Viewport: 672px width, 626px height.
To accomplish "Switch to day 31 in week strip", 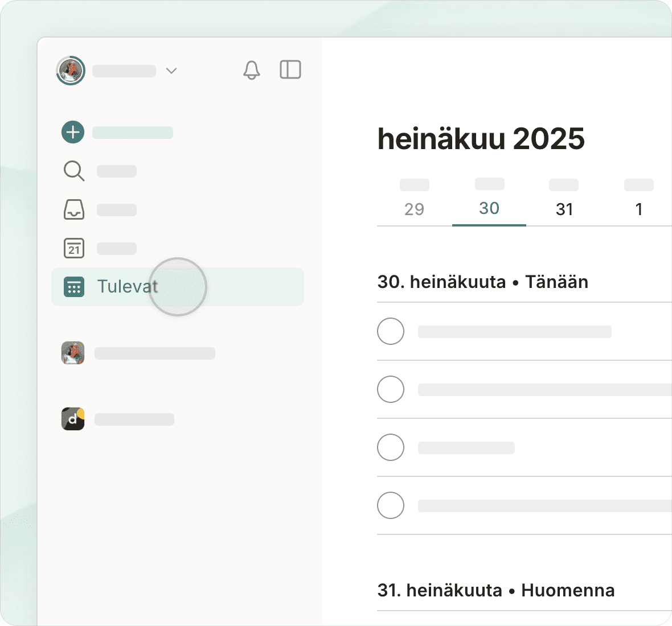I will 564,209.
